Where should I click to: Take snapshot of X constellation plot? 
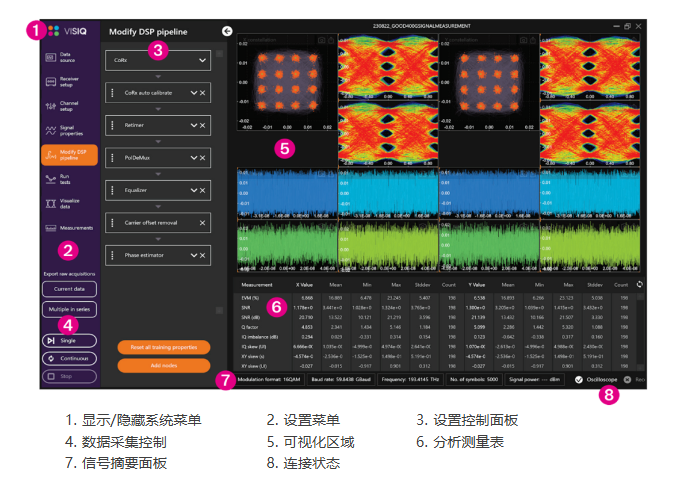tap(321, 40)
